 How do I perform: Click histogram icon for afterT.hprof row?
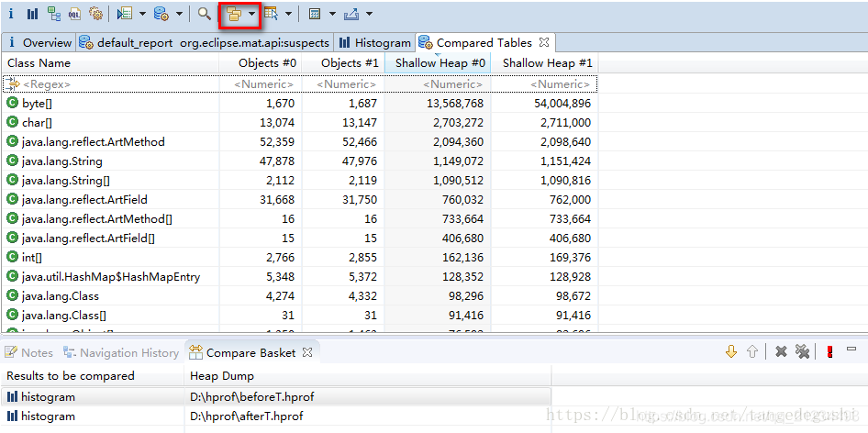(x=12, y=416)
